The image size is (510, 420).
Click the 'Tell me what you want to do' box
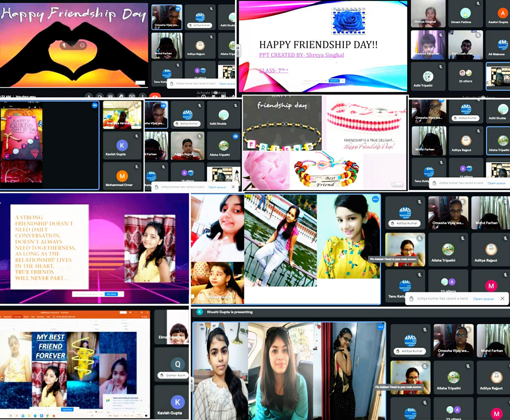point(65,317)
